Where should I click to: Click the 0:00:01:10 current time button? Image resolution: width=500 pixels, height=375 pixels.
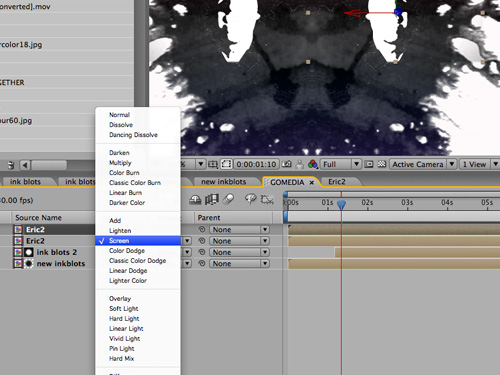(x=256, y=164)
